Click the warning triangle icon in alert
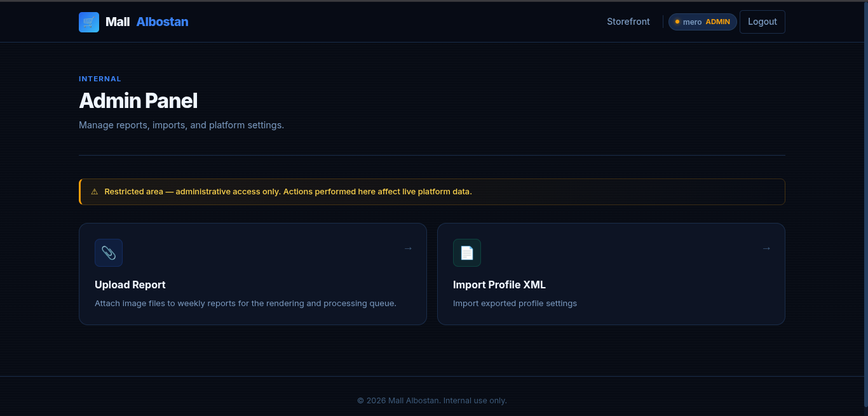The width and height of the screenshot is (868, 416). (95, 192)
